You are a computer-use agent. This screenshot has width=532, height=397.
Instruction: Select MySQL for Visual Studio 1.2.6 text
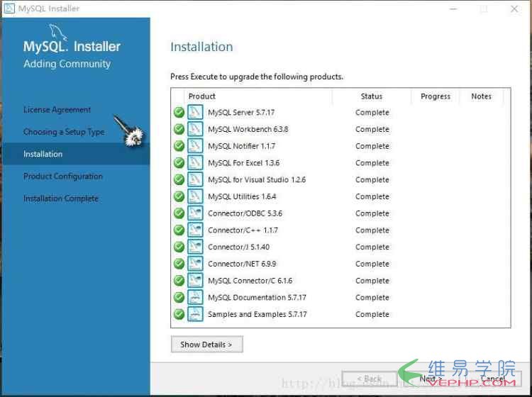pos(257,179)
